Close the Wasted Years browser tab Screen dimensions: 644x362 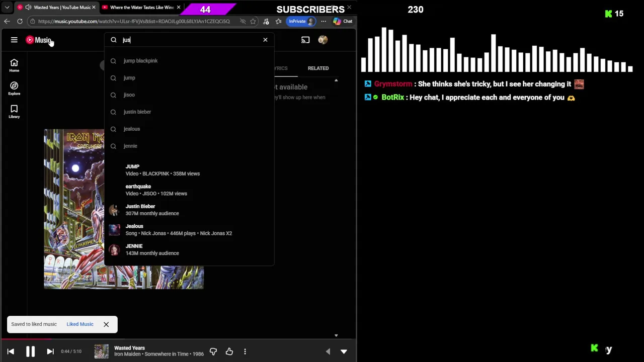94,8
